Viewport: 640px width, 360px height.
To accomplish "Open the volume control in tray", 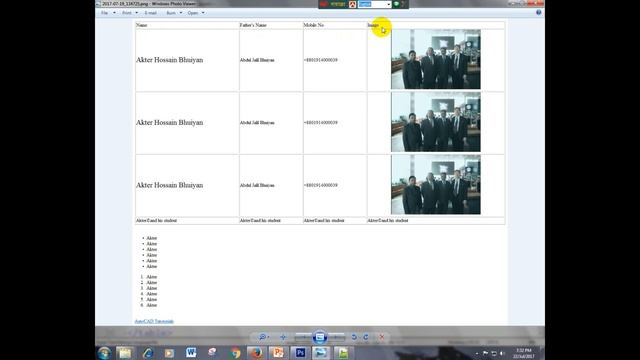I will 502,353.
